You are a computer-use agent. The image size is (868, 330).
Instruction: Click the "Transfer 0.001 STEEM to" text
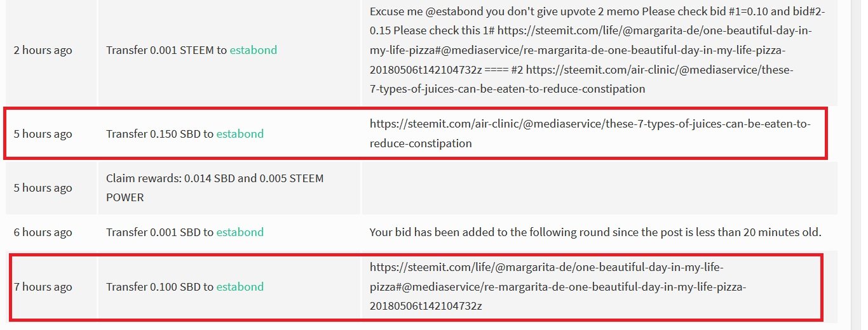tap(166, 50)
